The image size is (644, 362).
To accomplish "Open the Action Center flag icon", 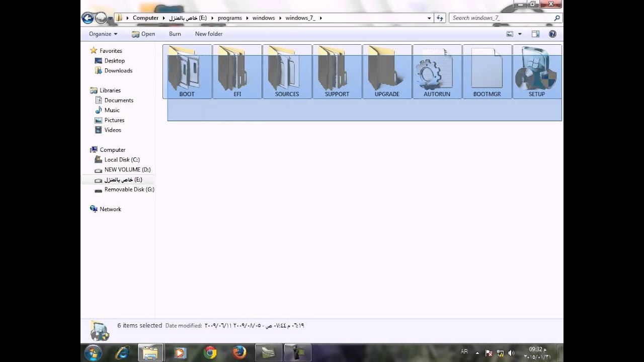I will click(x=490, y=353).
